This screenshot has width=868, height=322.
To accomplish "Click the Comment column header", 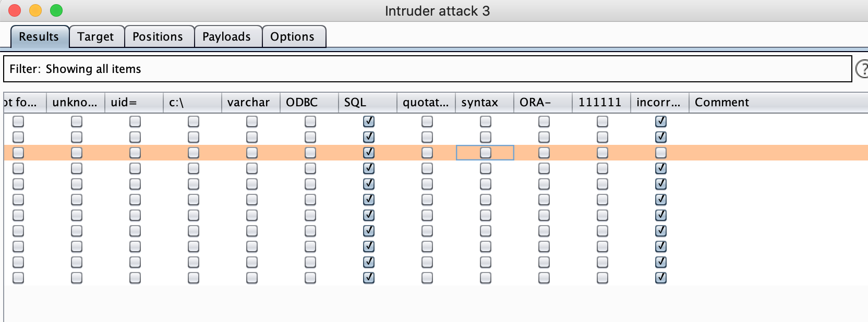I will click(778, 103).
